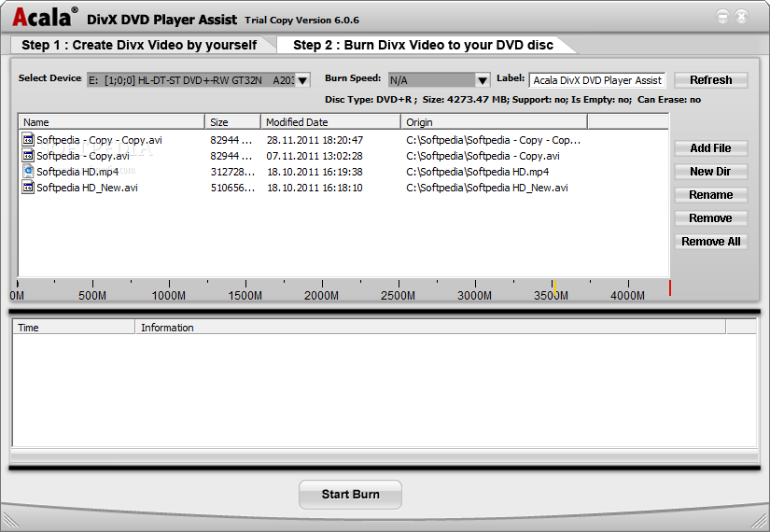
Task: Click modified date 07.11.2011 13:02:28
Action: click(x=315, y=156)
